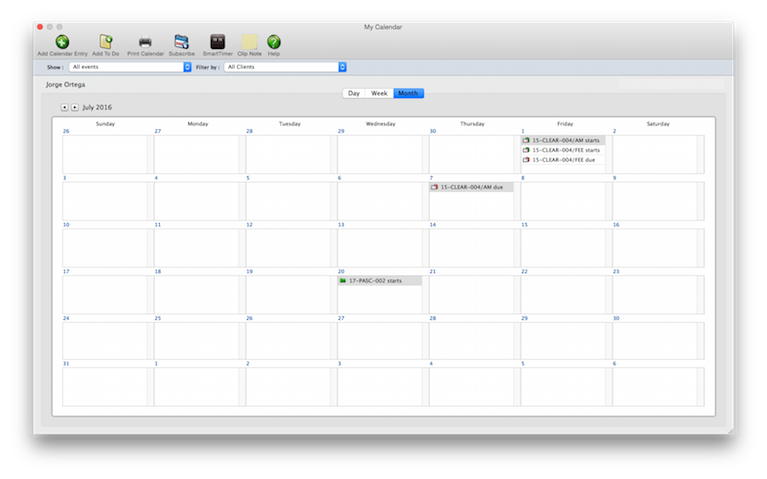Image resolution: width=767 pixels, height=479 pixels.
Task: Go to the previous month arrow
Action: [x=65, y=106]
